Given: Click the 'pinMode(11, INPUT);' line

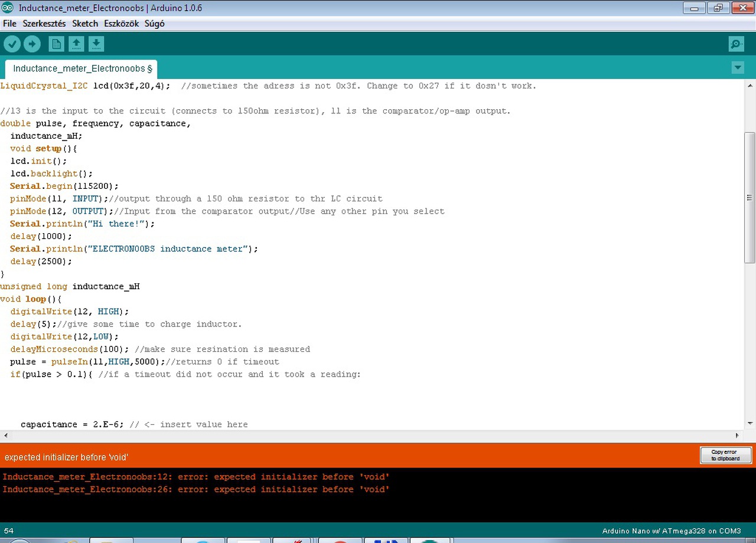Looking at the screenshot, I should [x=196, y=199].
